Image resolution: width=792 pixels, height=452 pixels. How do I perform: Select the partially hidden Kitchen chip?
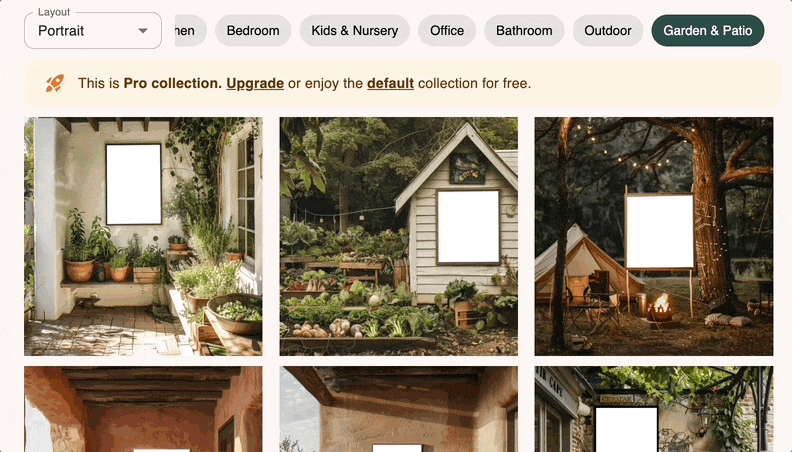coord(190,31)
